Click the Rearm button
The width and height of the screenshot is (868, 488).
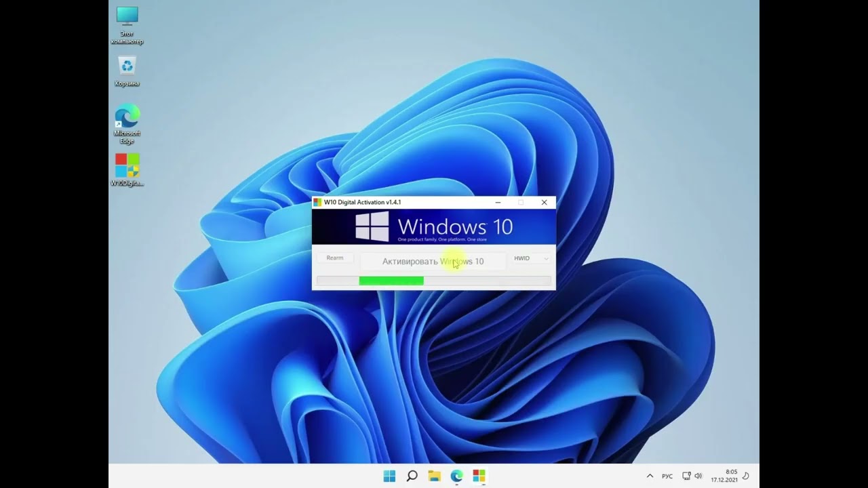pos(335,258)
